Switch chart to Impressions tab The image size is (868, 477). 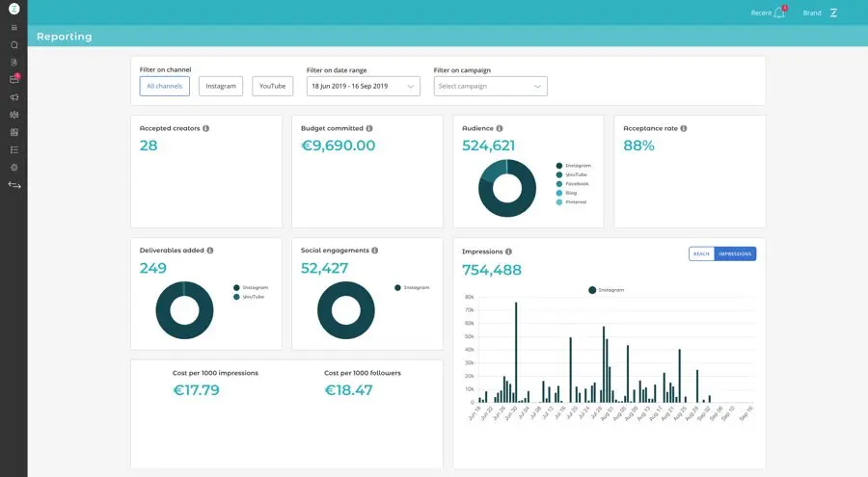tap(735, 253)
